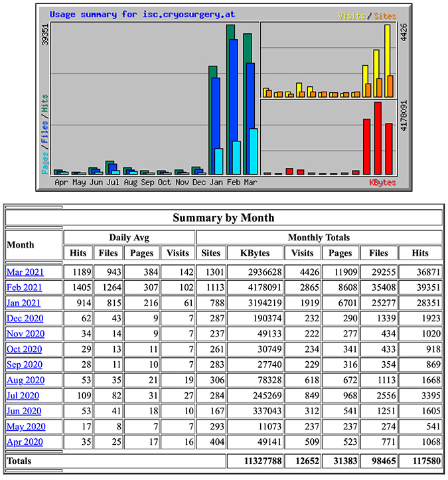This screenshot has height=480, width=448.
Task: Click the Sep 2020 month link
Action: tap(25, 364)
